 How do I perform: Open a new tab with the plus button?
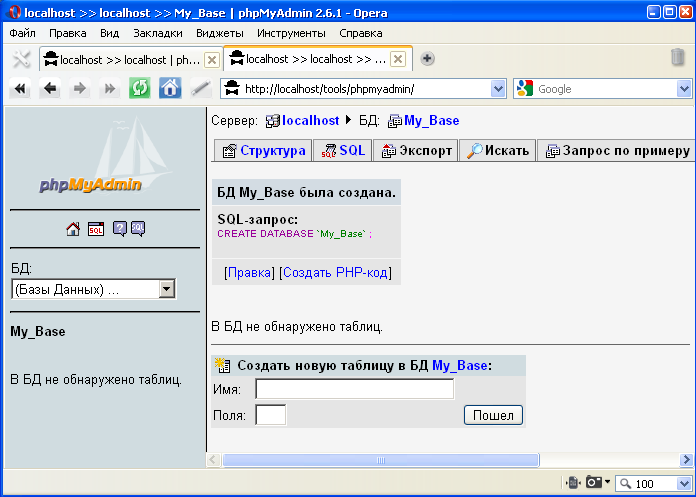point(427,59)
